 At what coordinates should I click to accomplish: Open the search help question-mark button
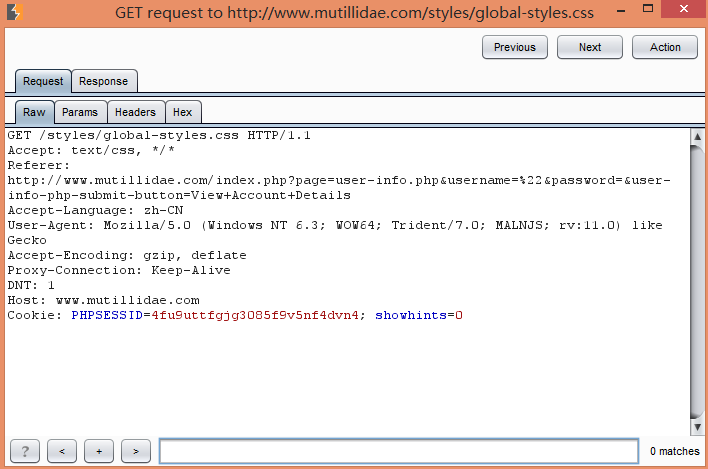point(25,451)
